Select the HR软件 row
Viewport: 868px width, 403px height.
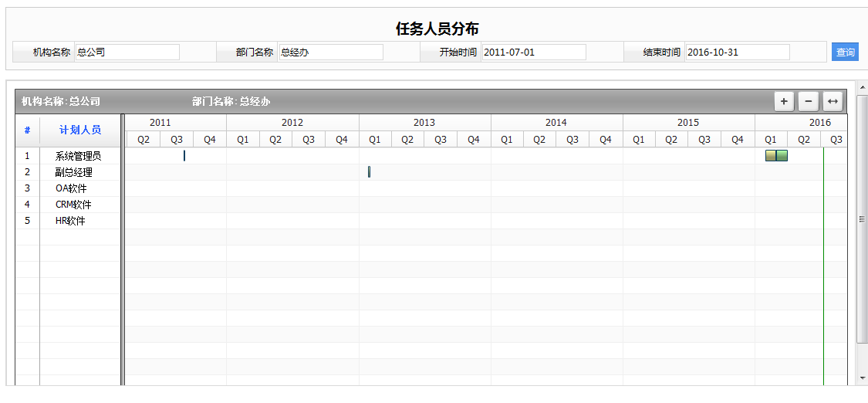click(70, 221)
